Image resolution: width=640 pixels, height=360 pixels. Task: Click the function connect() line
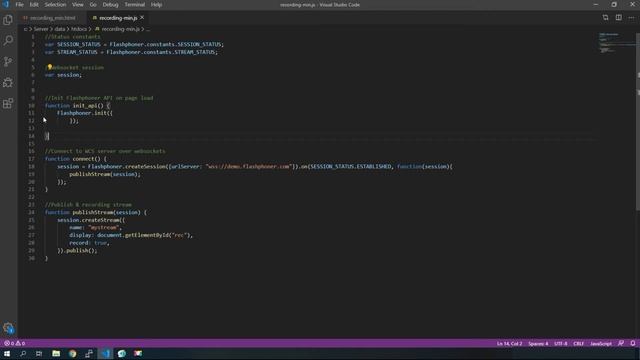point(76,159)
